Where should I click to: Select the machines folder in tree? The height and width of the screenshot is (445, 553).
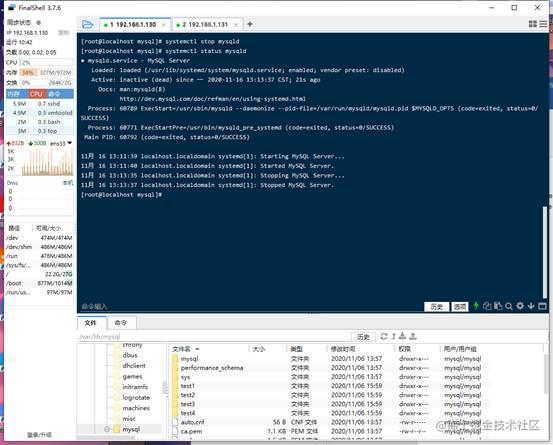click(136, 408)
